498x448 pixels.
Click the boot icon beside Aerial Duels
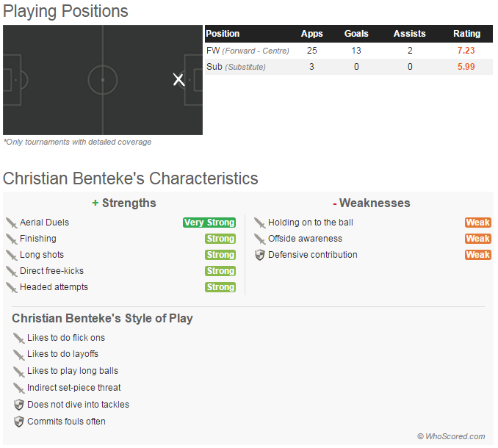(11, 223)
